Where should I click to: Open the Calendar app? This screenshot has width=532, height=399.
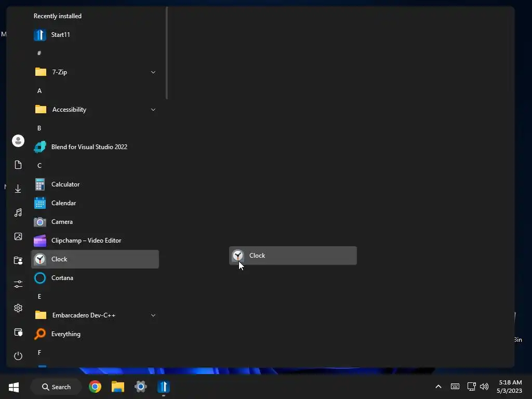(95, 203)
